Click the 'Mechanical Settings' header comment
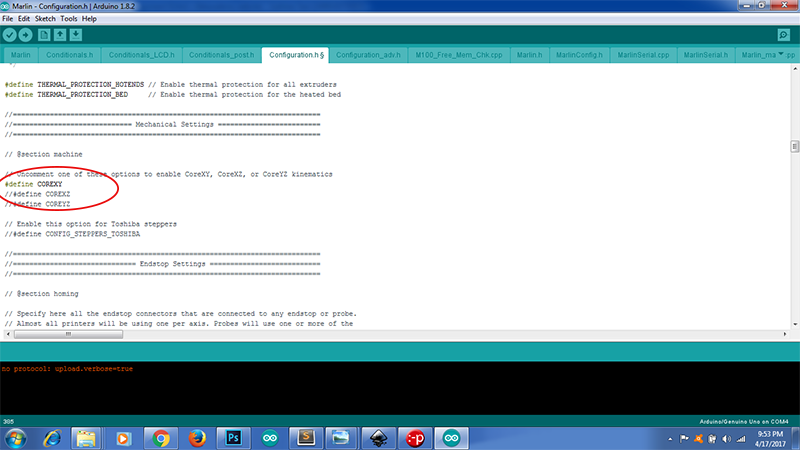This screenshot has width=800, height=450. 163,124
